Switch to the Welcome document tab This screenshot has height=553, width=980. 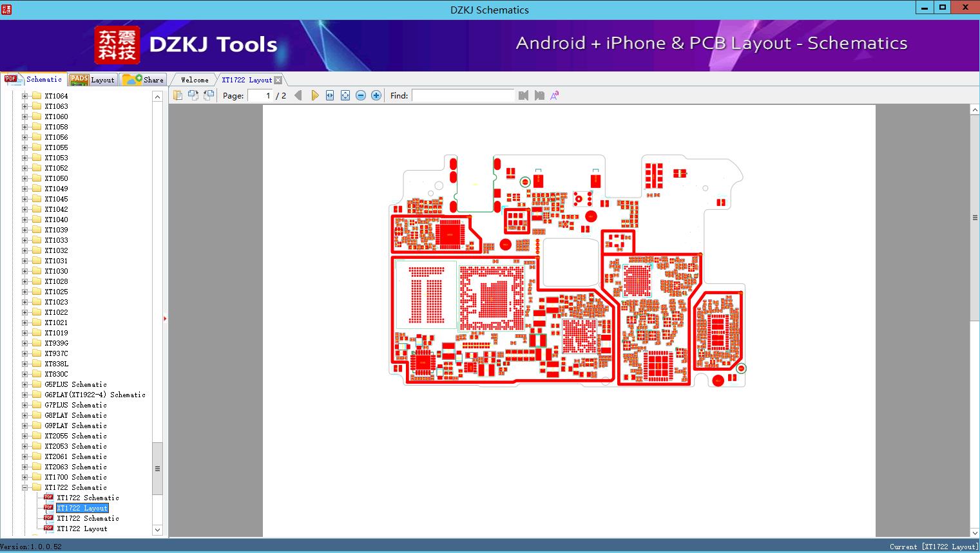click(x=195, y=80)
